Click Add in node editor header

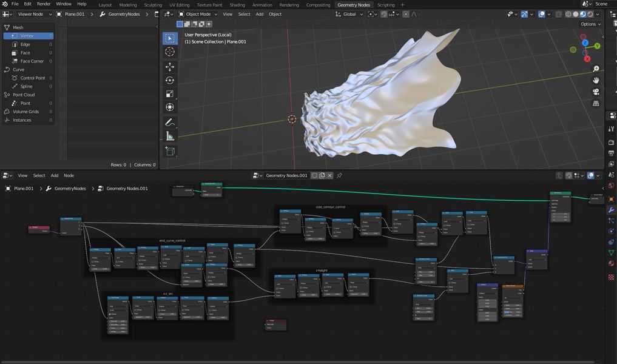55,175
